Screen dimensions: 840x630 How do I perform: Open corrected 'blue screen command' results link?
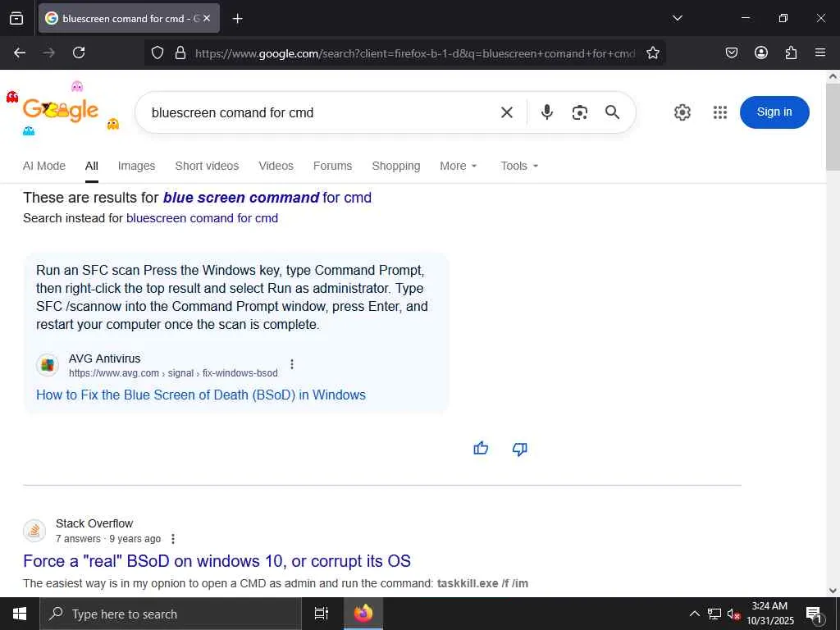coord(267,198)
